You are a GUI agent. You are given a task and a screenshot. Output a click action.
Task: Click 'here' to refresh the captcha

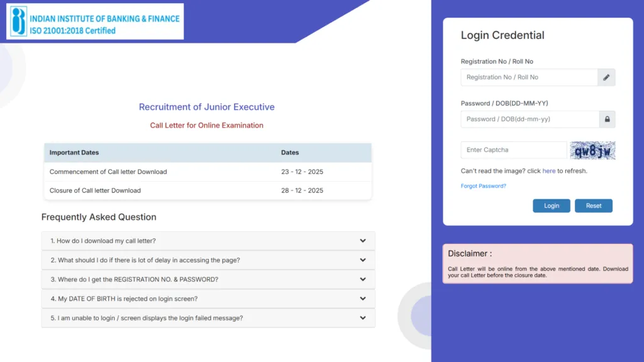(548, 170)
